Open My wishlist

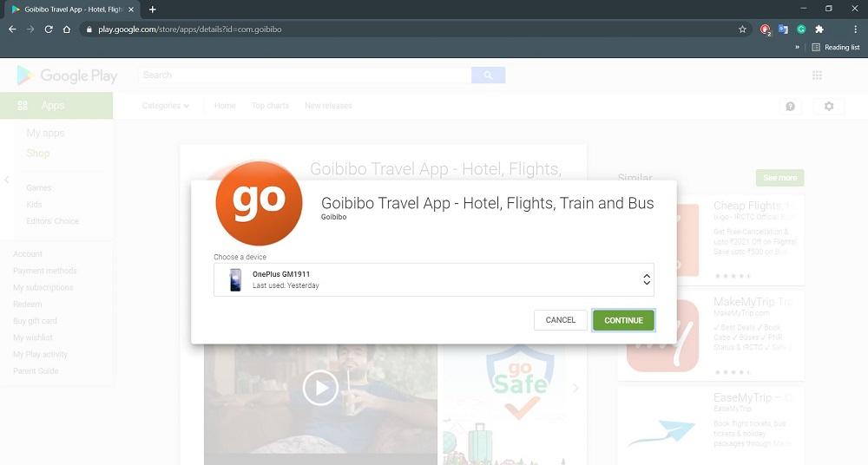coord(33,337)
